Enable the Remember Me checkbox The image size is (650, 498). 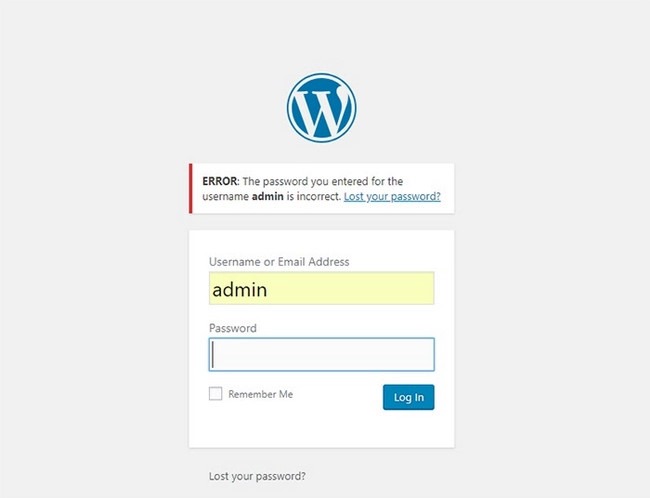[215, 394]
